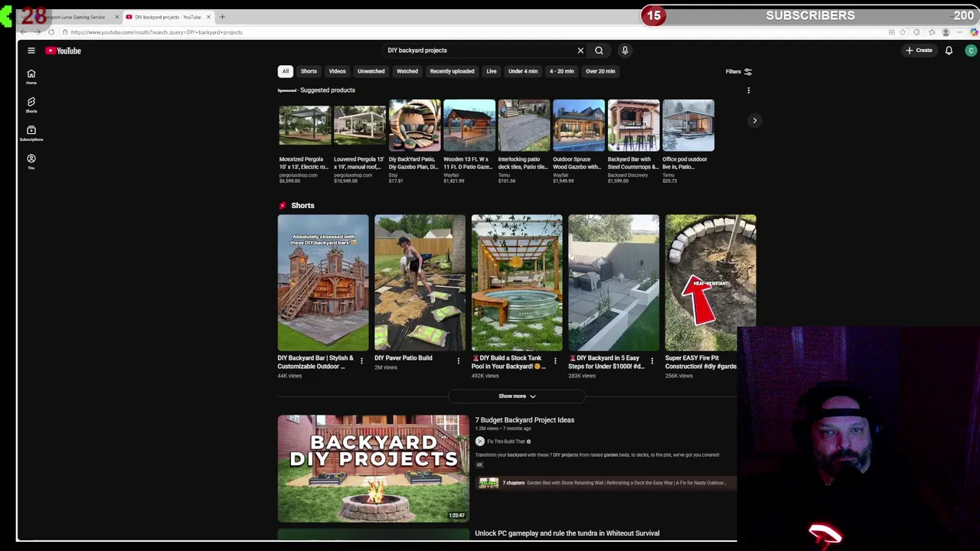Open the account avatar menu

971,51
